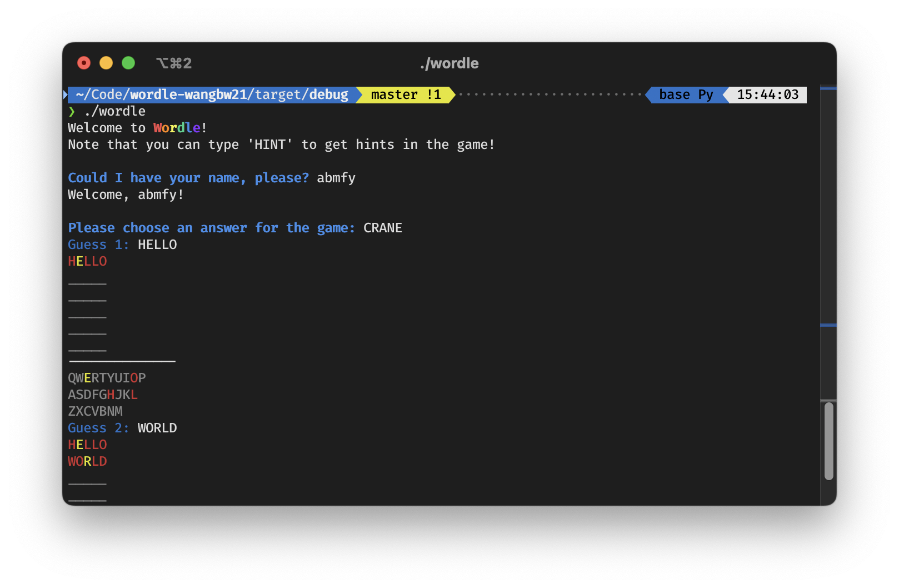Click the time 15:44:03 in prompt
The height and width of the screenshot is (588, 899).
[768, 94]
